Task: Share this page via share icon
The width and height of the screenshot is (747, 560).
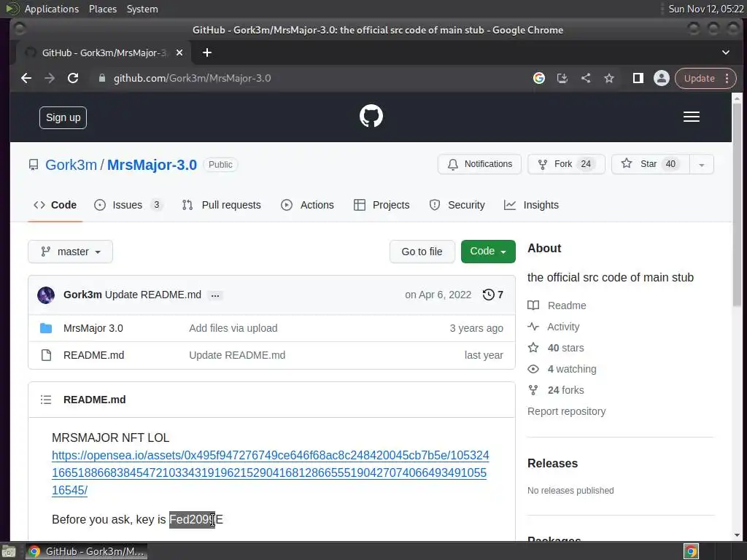Action: [586, 78]
